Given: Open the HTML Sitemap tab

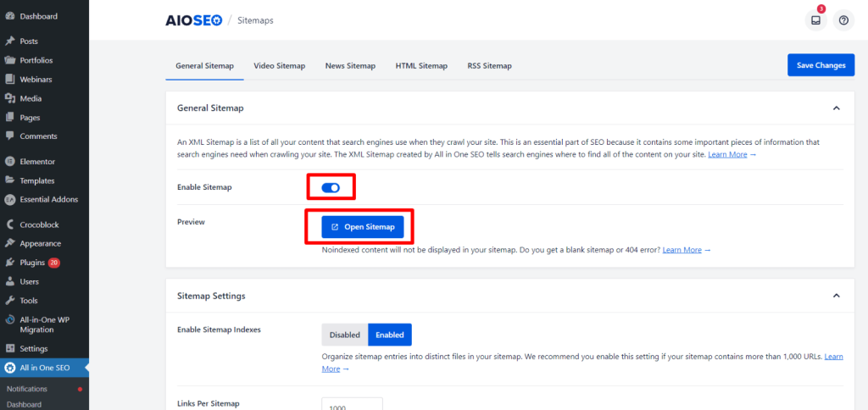Looking at the screenshot, I should [421, 66].
